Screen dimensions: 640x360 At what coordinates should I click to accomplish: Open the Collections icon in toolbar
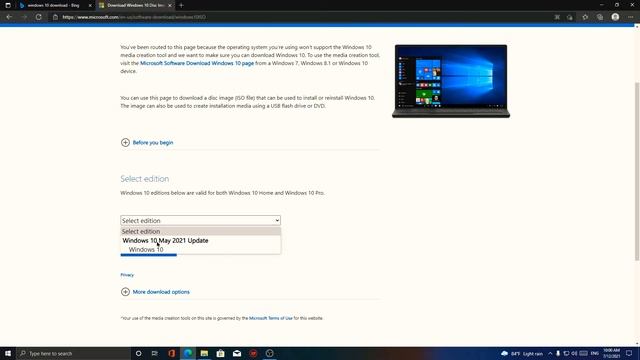600,17
